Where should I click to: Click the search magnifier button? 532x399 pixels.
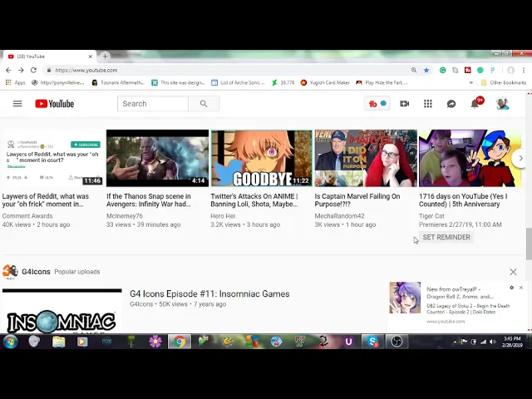point(204,104)
